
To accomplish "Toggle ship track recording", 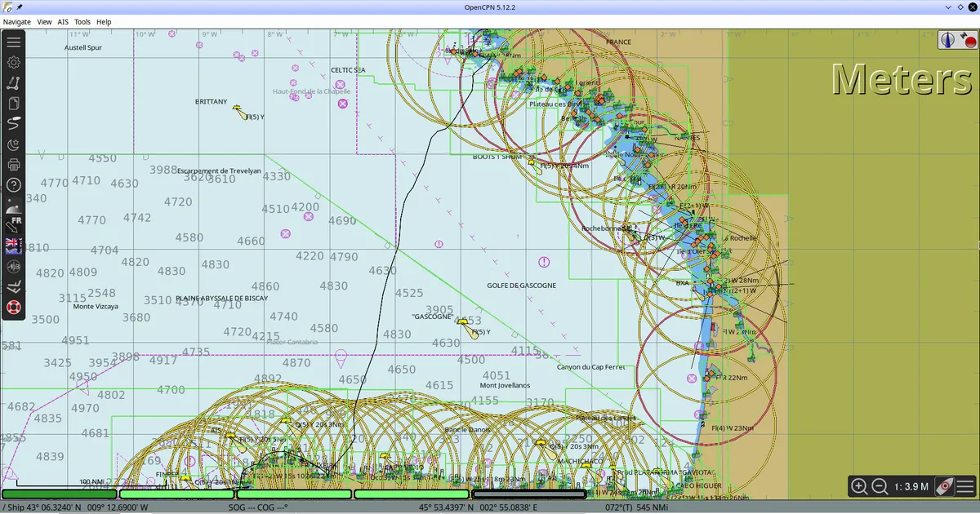I will point(14,124).
